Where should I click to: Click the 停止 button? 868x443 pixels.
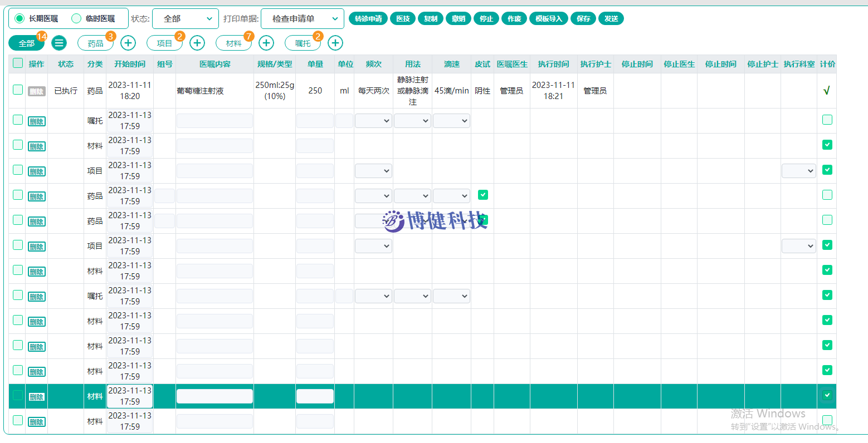(486, 18)
